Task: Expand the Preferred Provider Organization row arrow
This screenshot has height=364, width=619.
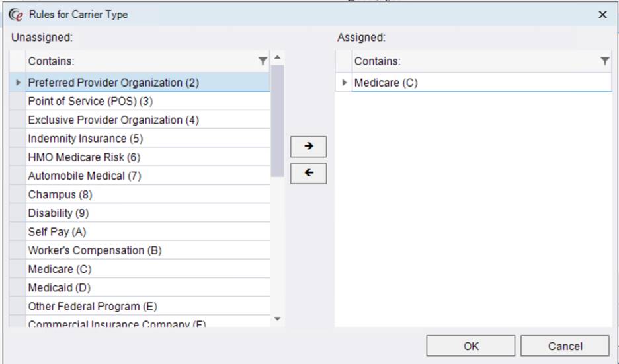Action: 18,83
